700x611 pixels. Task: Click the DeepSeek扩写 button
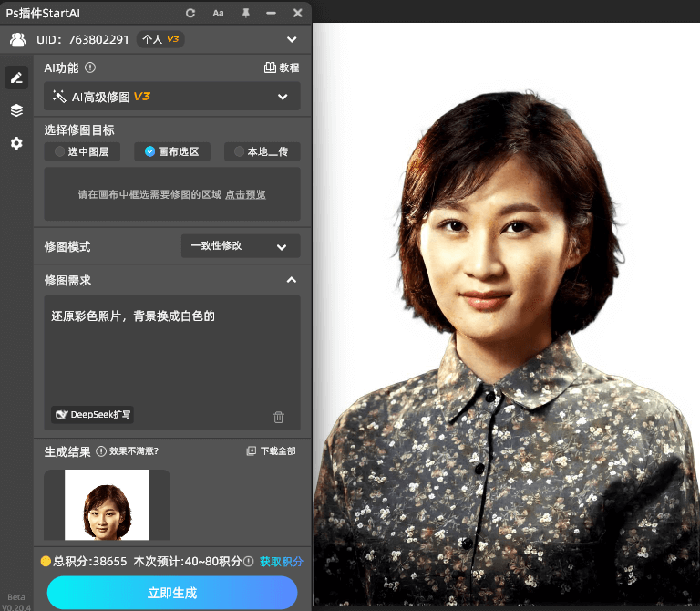pos(92,414)
